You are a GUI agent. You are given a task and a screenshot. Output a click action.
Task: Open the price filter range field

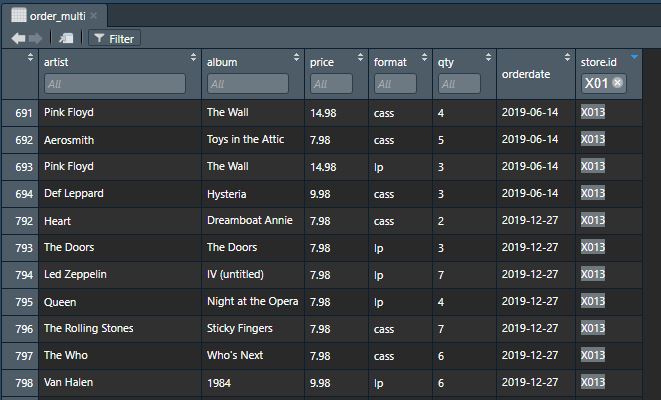pos(332,84)
